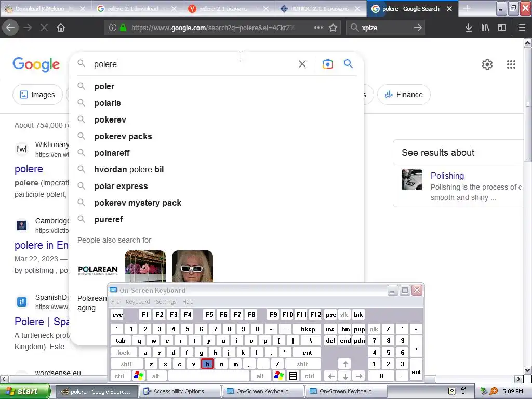Screen dimensions: 532x399
Task: Open the Library icon in toolbar
Action: pyautogui.click(x=485, y=28)
